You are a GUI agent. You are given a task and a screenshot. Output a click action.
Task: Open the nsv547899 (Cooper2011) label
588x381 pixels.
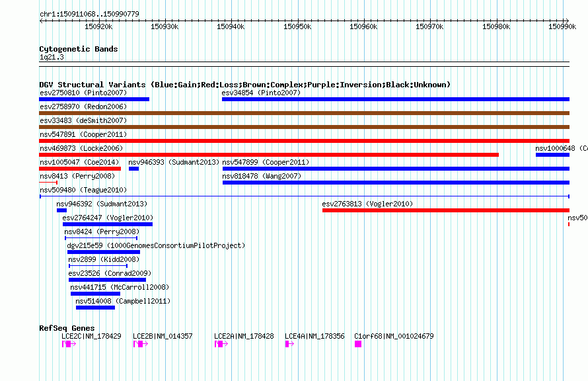coord(266,162)
